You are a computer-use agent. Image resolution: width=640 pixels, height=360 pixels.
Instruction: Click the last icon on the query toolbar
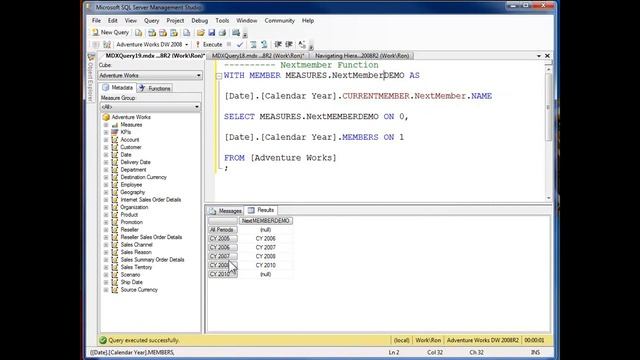tap(302, 44)
